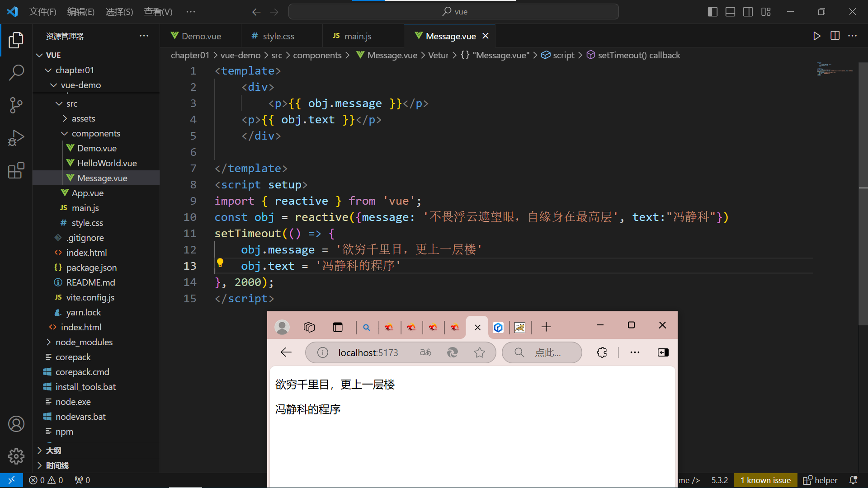Go back using the navigation arrow

click(256, 12)
